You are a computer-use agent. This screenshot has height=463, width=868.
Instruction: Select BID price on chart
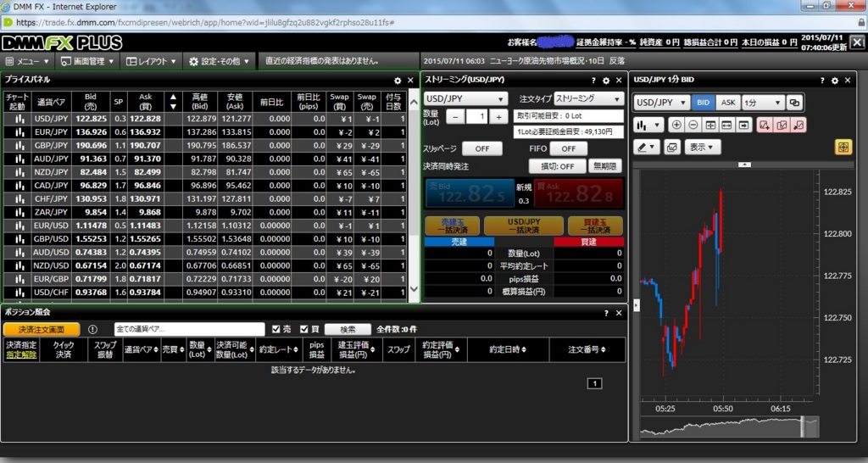703,103
